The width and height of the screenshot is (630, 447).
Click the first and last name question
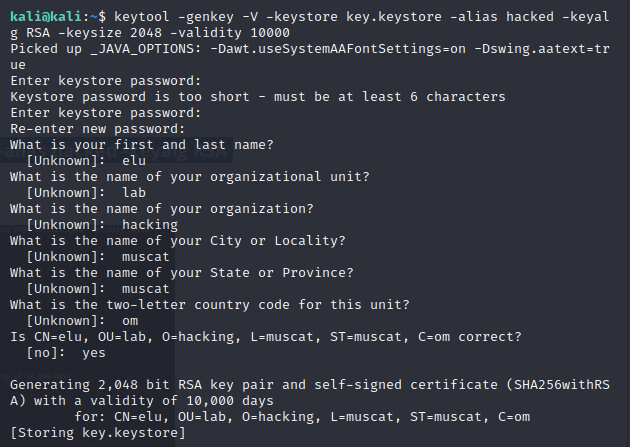(x=140, y=145)
